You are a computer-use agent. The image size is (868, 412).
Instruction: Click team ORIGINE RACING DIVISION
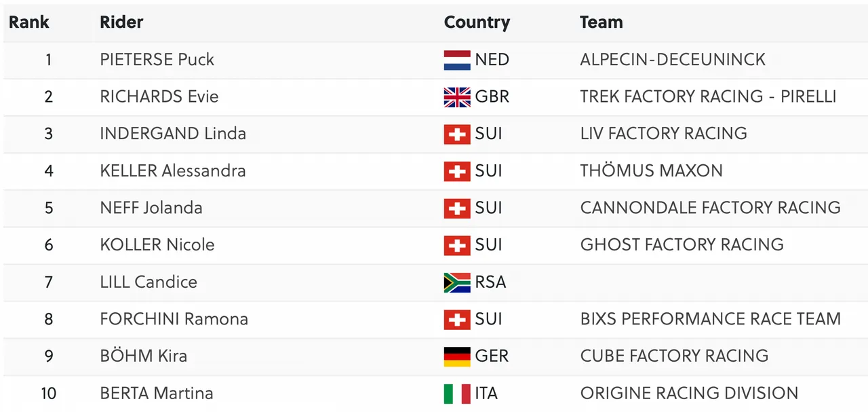[x=689, y=393]
